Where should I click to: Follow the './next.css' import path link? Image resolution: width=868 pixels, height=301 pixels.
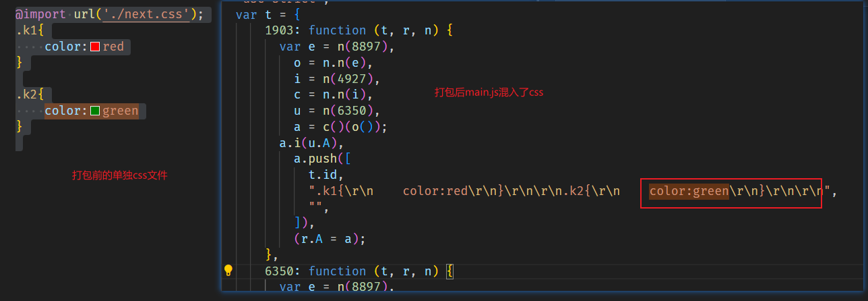click(x=146, y=14)
